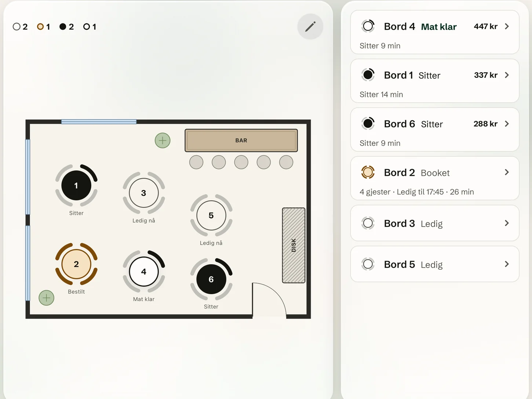Select table 2 on the floor plan
The image size is (532, 399).
point(76,264)
